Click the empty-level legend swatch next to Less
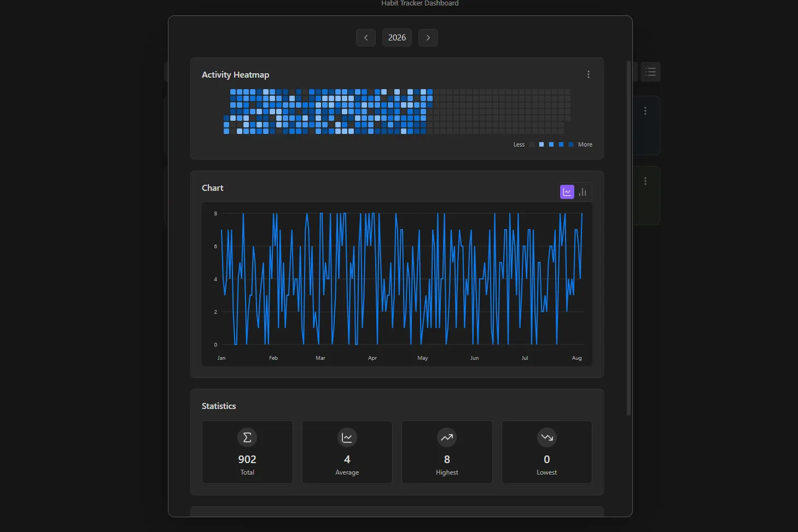 (532, 145)
